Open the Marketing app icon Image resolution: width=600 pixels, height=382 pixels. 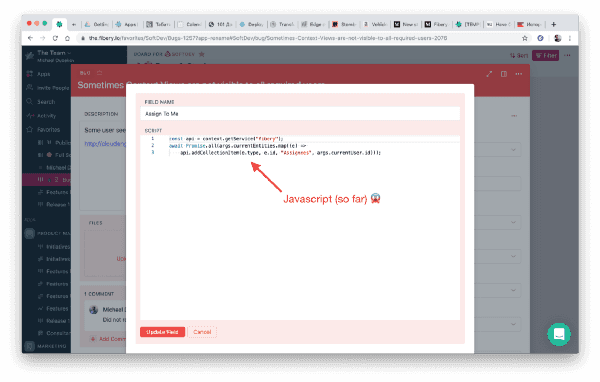click(29, 346)
